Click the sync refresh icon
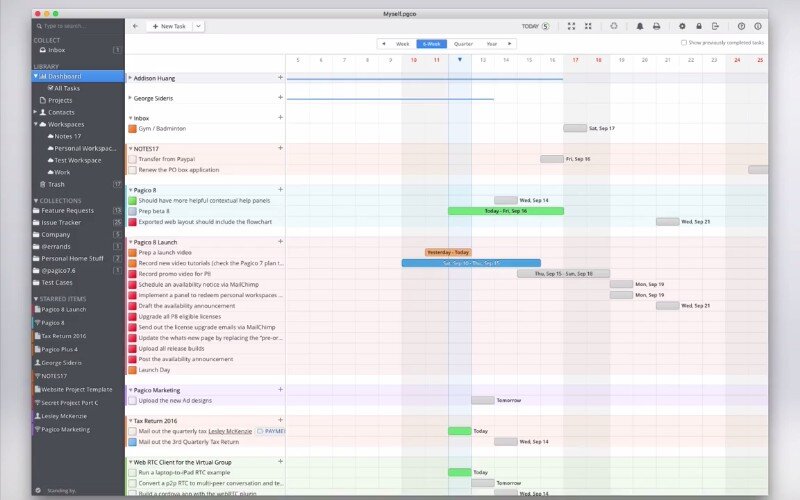 click(x=613, y=26)
